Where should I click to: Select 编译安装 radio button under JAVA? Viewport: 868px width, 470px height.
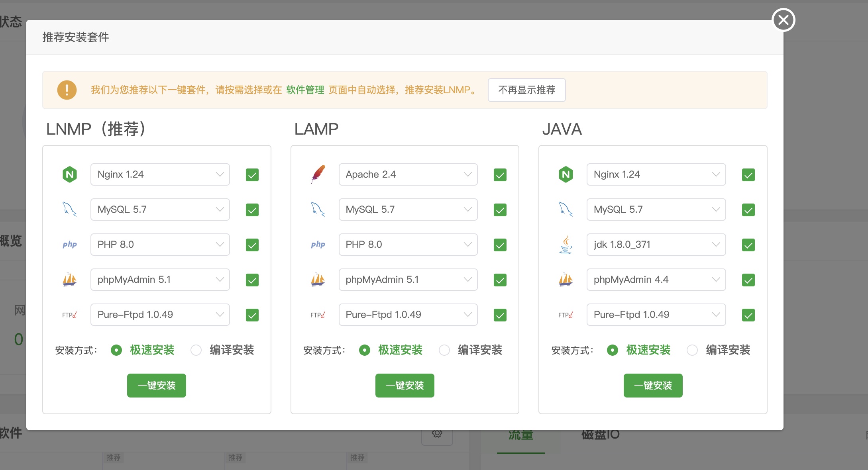(x=692, y=350)
